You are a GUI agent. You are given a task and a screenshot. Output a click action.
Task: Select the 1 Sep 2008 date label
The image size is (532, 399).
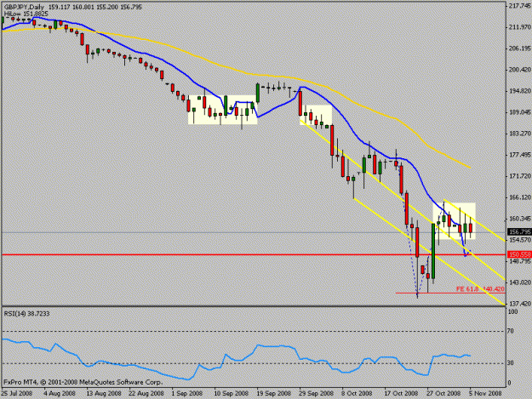[x=187, y=394]
